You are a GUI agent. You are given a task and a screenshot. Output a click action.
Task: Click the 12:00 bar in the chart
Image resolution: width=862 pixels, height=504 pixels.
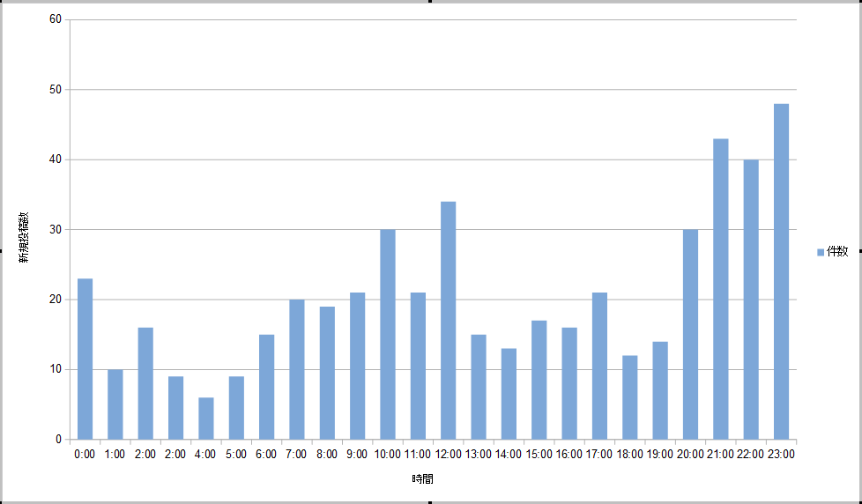click(x=448, y=321)
